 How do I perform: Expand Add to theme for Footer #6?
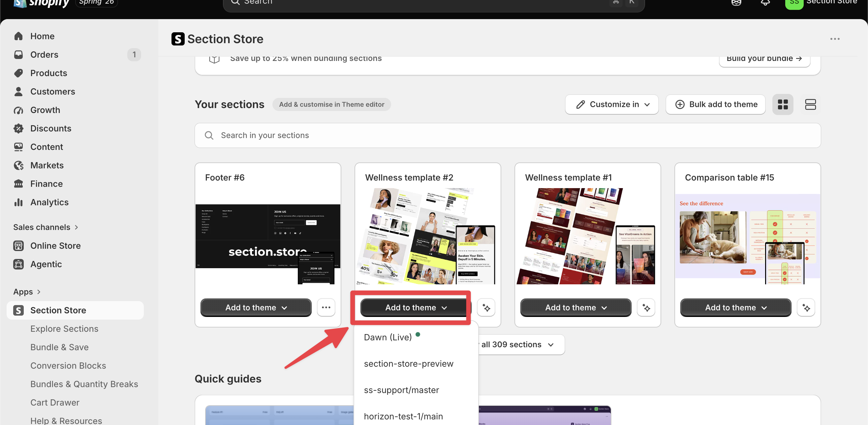click(x=256, y=308)
